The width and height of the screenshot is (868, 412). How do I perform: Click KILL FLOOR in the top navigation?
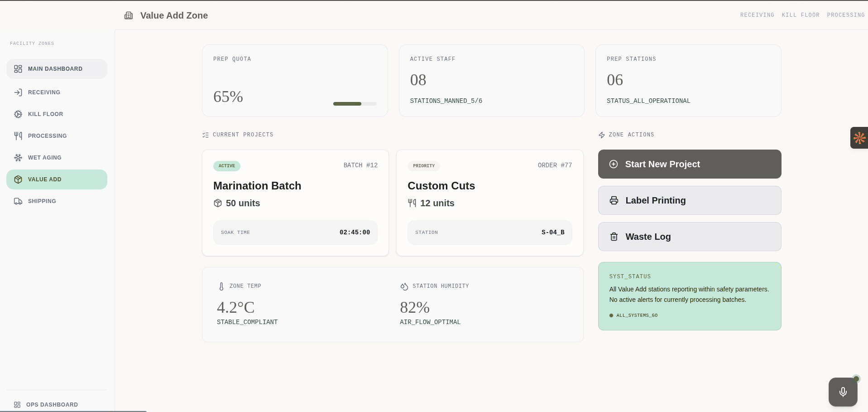[x=801, y=15]
